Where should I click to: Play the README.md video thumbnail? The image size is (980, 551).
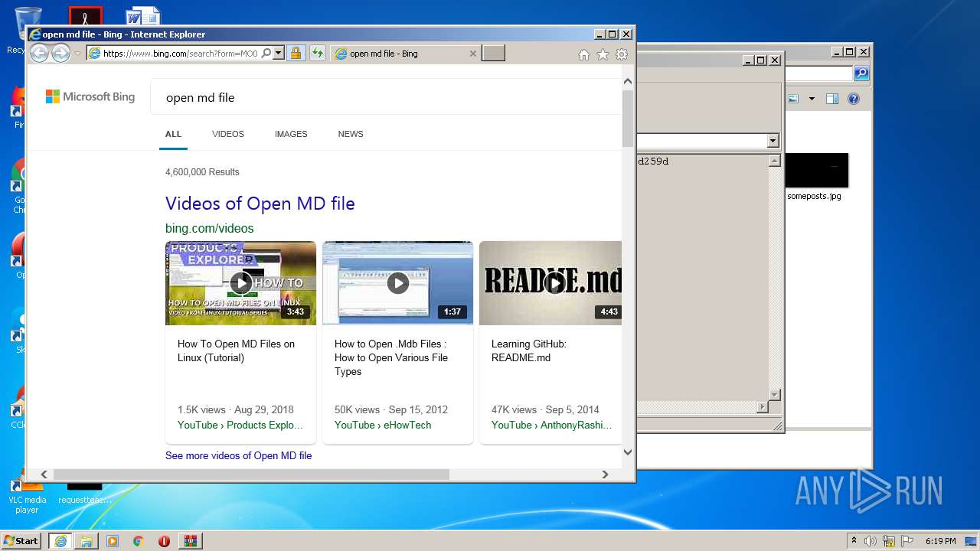click(x=550, y=283)
